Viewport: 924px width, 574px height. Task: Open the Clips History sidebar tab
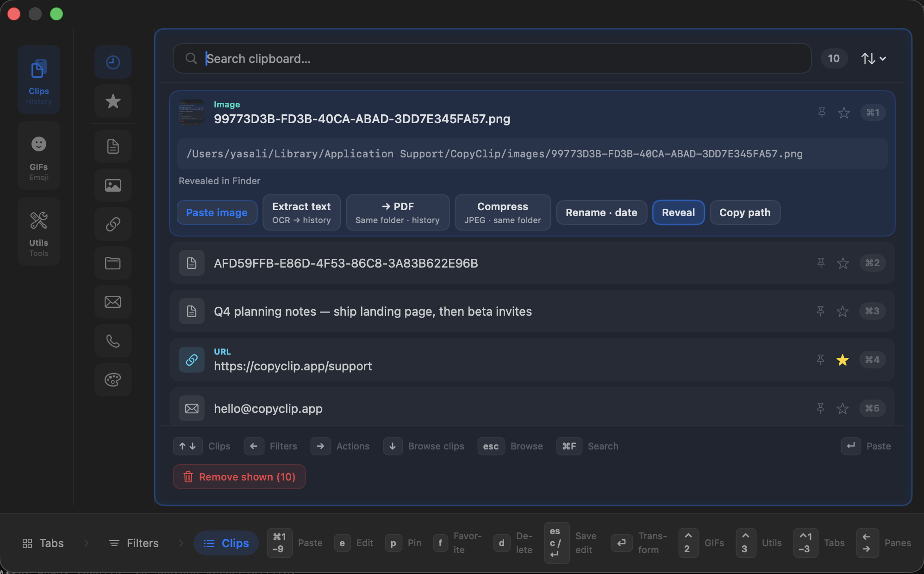pyautogui.click(x=39, y=80)
